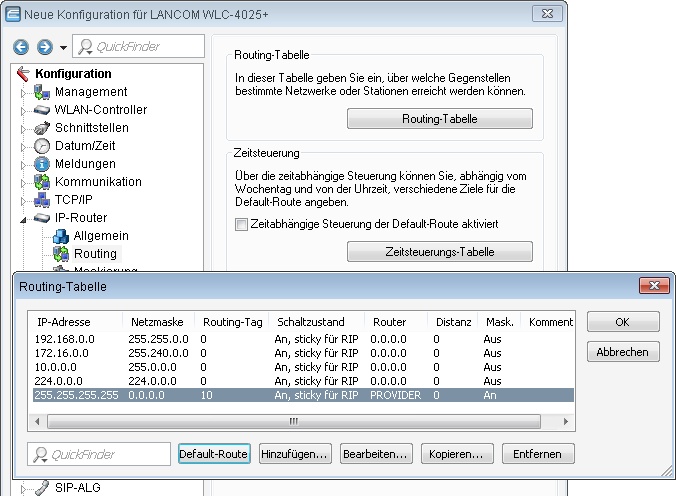This screenshot has height=496, width=676.
Task: Collapse the IP-Router tree node
Action: coord(24,218)
